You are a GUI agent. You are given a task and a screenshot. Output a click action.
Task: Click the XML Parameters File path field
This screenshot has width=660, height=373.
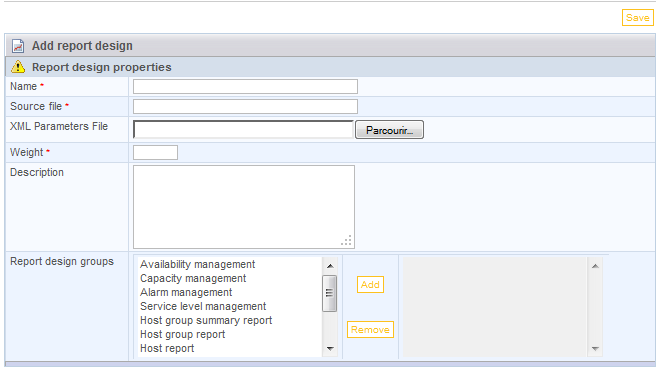point(244,130)
